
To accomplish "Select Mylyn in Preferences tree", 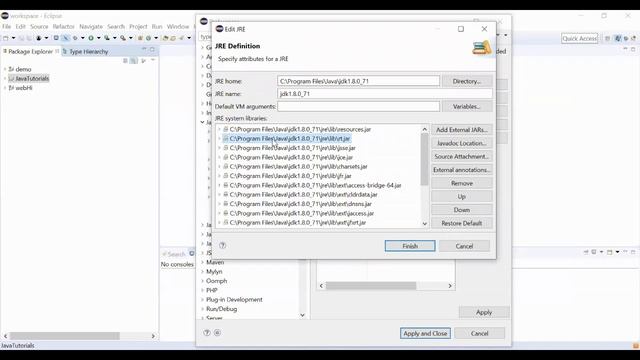I will click(x=214, y=271).
